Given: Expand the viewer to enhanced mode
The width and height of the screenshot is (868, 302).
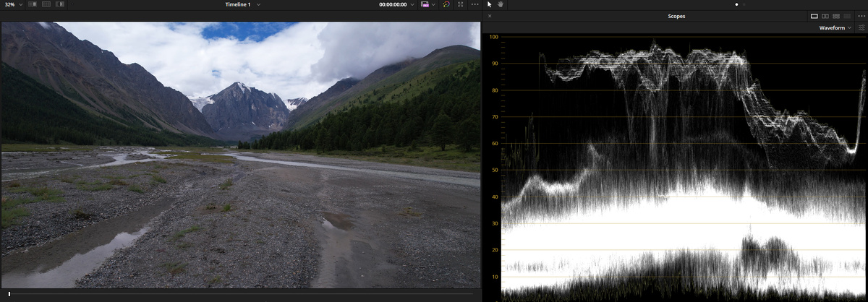Looking at the screenshot, I should [x=461, y=4].
